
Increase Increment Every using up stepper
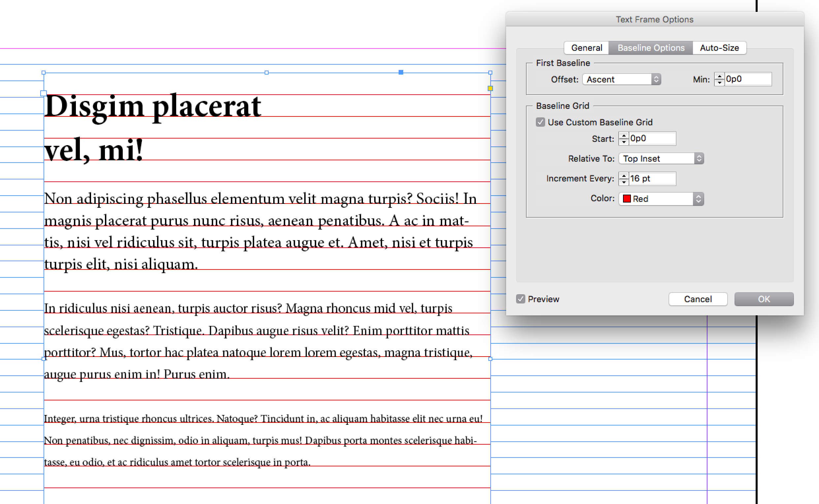point(624,176)
